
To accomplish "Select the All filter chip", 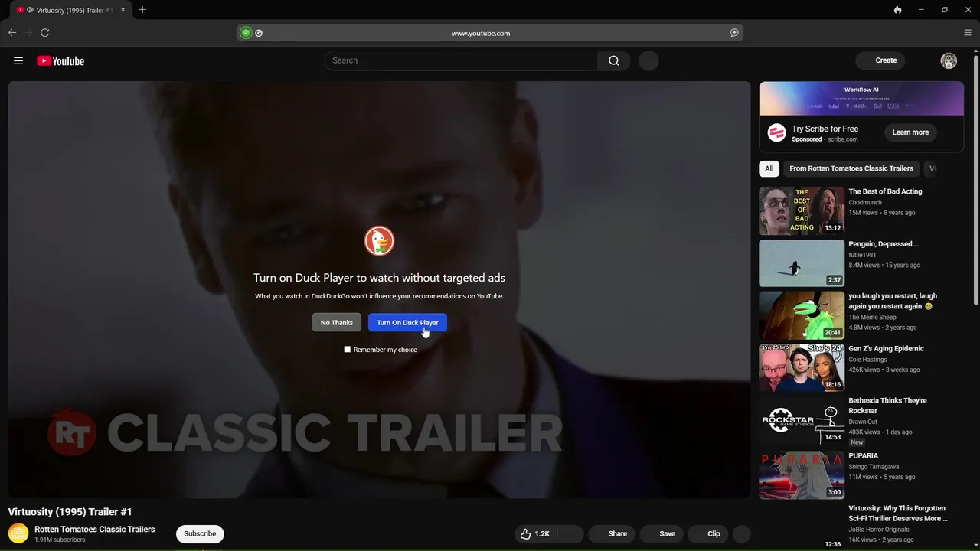I will coord(769,168).
